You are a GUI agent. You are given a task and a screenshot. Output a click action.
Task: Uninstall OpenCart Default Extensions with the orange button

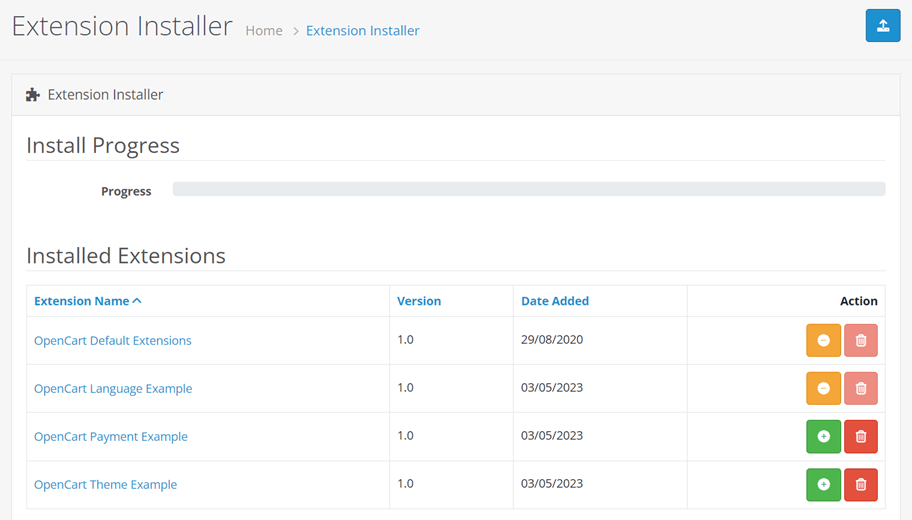(x=823, y=340)
